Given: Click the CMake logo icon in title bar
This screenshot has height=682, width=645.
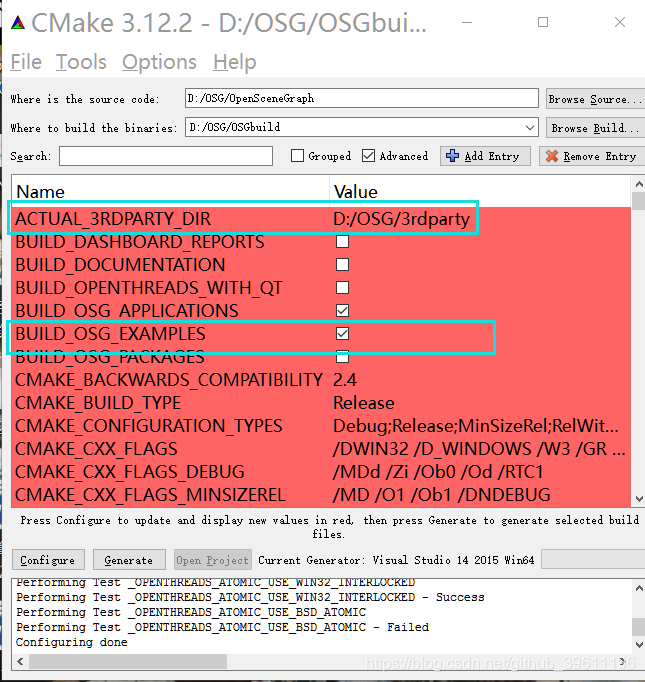Looking at the screenshot, I should (18, 23).
